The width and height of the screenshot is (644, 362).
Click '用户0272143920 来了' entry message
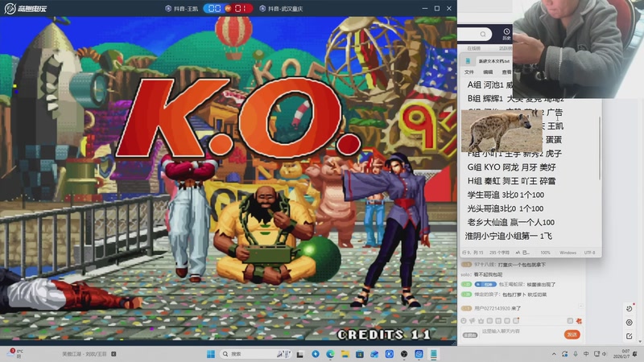pos(497,308)
